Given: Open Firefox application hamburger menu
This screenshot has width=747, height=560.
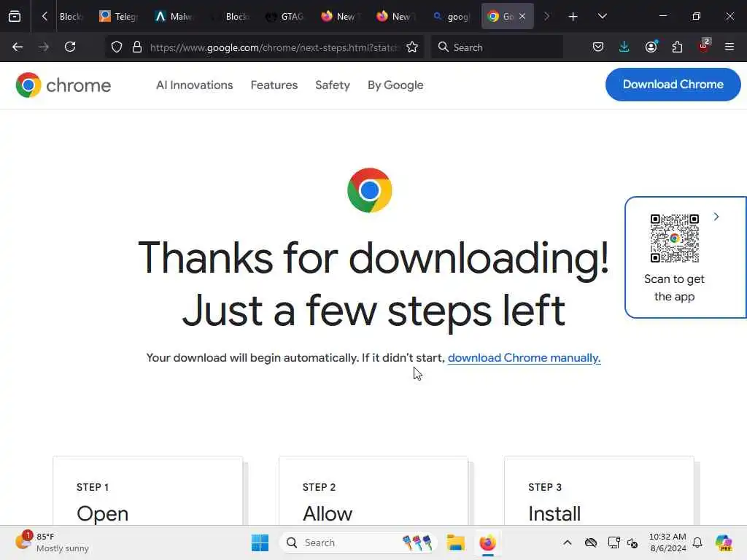Looking at the screenshot, I should point(729,47).
